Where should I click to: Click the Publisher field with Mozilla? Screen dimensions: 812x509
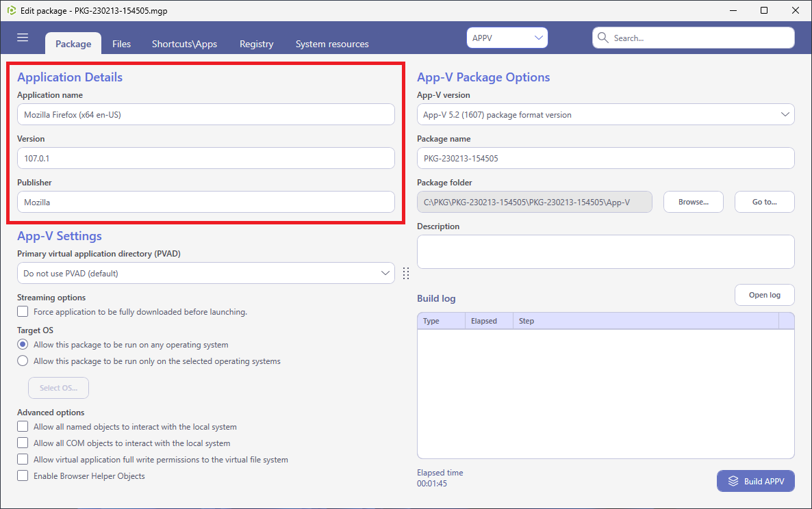click(206, 203)
